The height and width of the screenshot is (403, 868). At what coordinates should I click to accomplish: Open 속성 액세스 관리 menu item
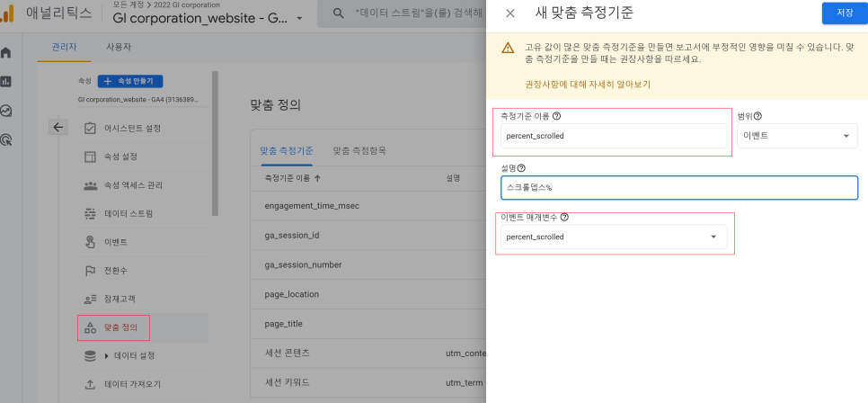(133, 185)
